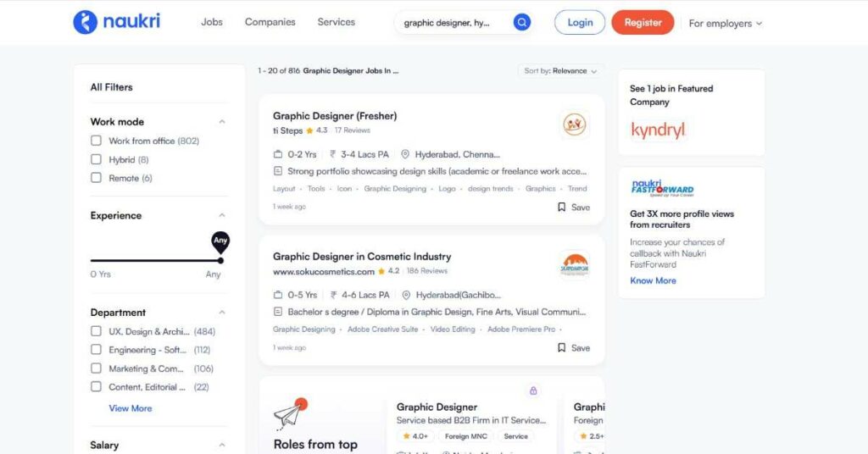Click the 'All Filters' heading

[111, 86]
